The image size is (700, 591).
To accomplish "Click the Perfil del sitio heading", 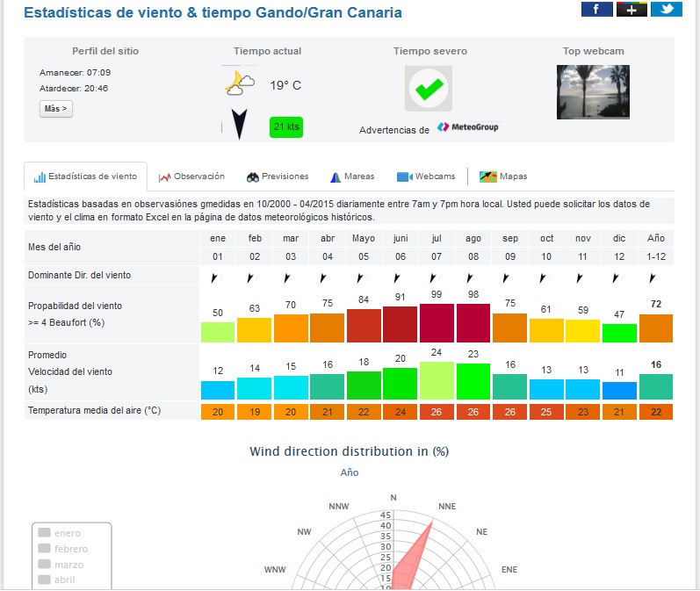I will (105, 51).
